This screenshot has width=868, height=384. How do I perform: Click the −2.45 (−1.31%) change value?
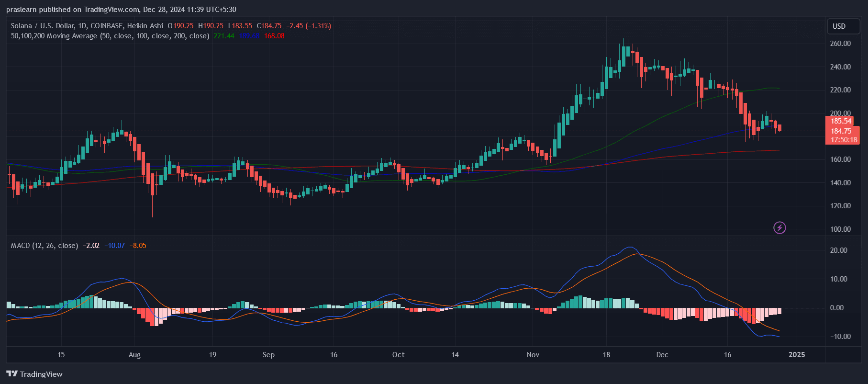point(309,26)
